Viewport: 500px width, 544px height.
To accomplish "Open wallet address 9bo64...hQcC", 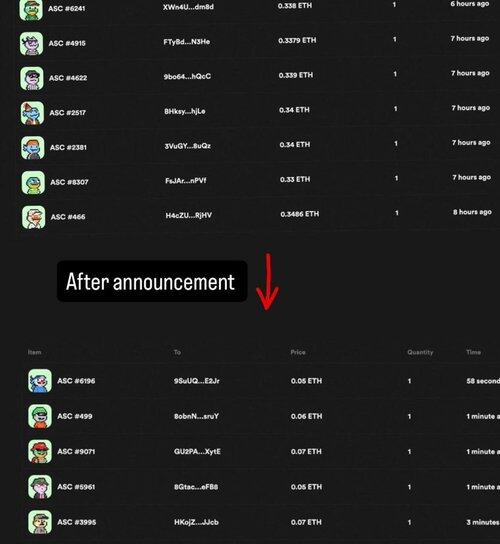I will (187, 76).
